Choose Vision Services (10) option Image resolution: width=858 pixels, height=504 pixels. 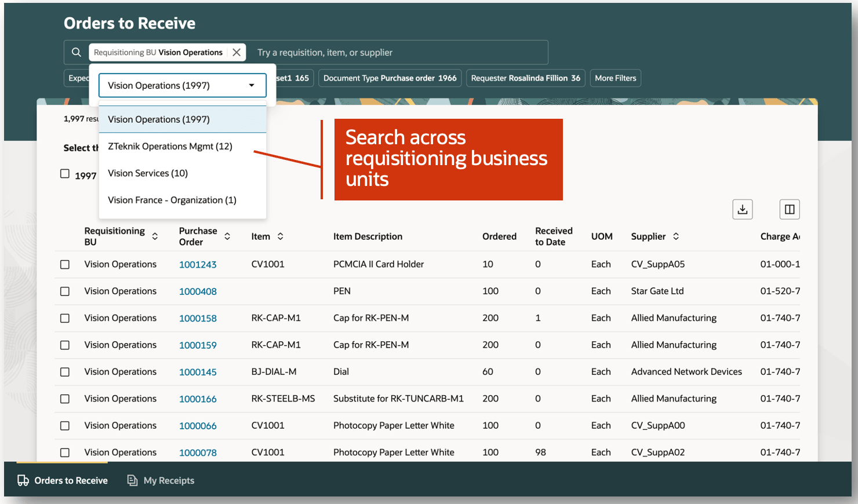pyautogui.click(x=183, y=173)
